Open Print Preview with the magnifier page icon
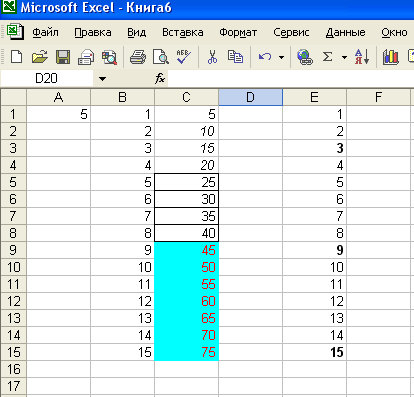Screen dimensions: 414x397 (x=161, y=57)
